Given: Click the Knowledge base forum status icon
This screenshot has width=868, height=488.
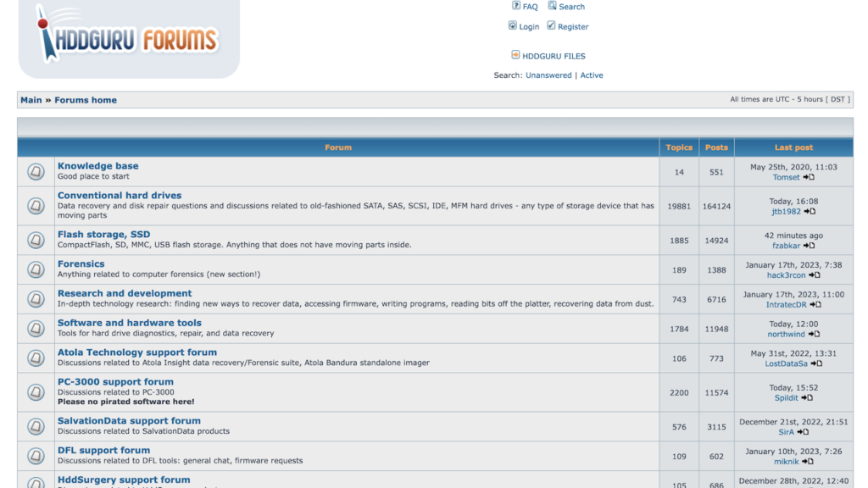Looking at the screenshot, I should click(x=35, y=170).
